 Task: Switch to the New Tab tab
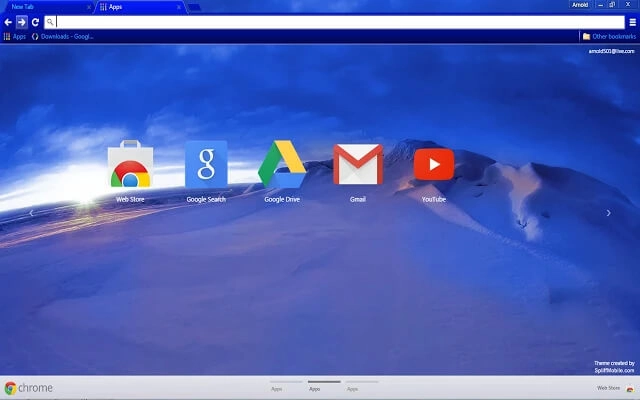tap(49, 7)
